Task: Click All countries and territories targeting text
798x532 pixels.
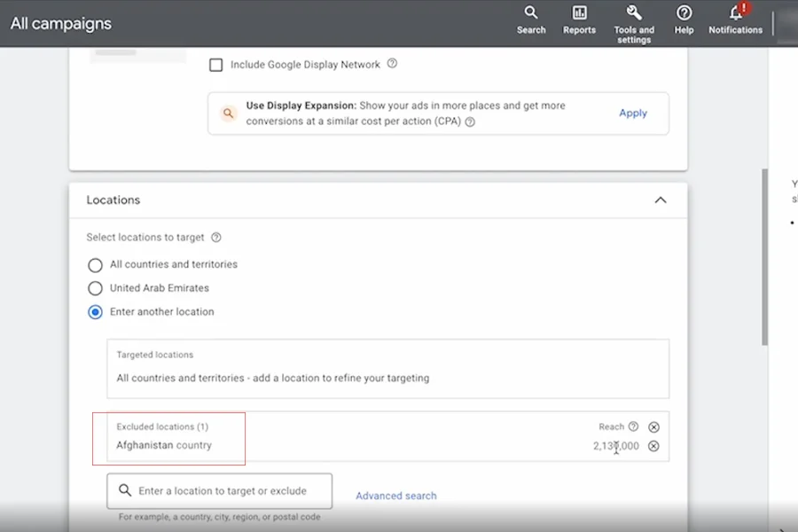Action: (273, 378)
